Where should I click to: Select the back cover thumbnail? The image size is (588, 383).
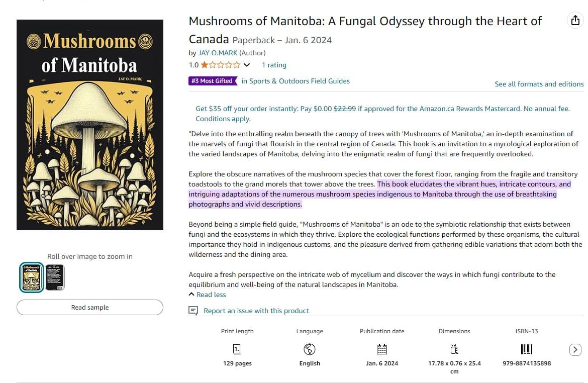(55, 277)
